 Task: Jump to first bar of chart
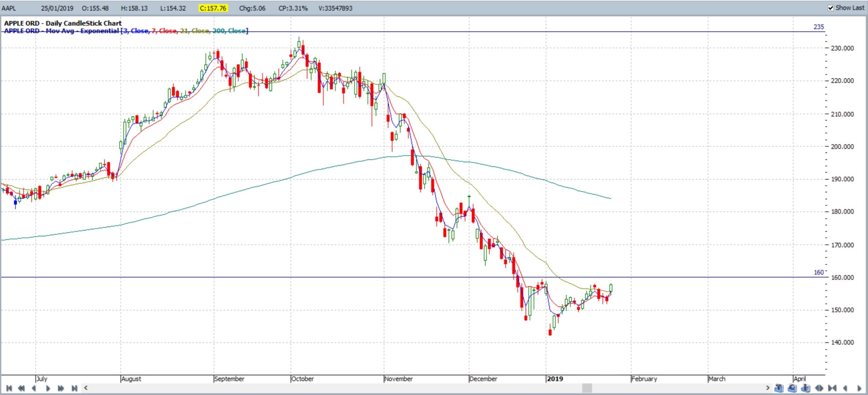click(9, 388)
